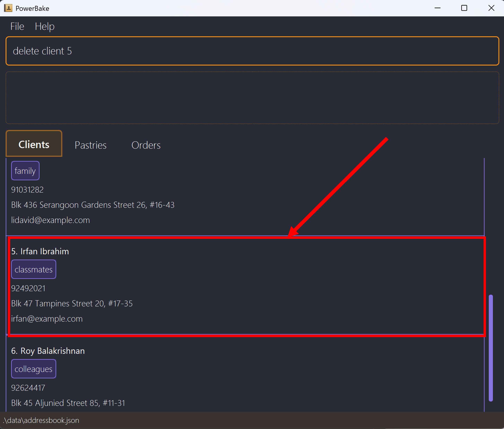Screen dimensions: 504x429
Task: Open the Help menu
Action: pyautogui.click(x=45, y=26)
